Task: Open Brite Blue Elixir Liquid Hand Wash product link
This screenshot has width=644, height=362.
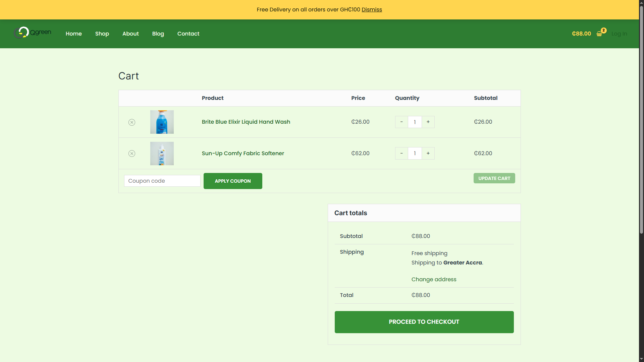Action: (246, 122)
